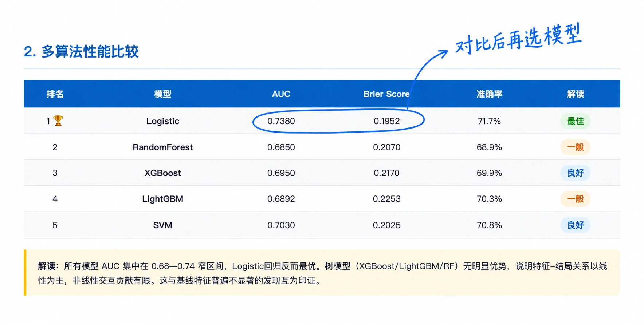Click AUC value 0.7030
Viewport: 644px width, 324px height.
pyautogui.click(x=281, y=225)
